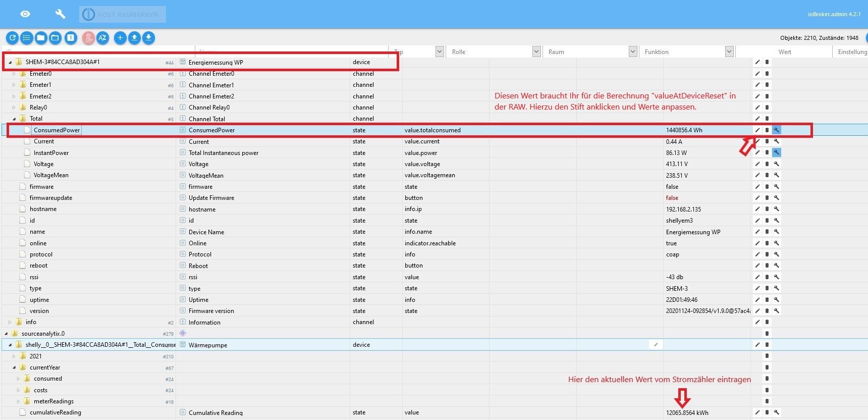Screen dimensions: 868x420
Task: Click the toolbar button labeled 1
Action: coord(71,37)
